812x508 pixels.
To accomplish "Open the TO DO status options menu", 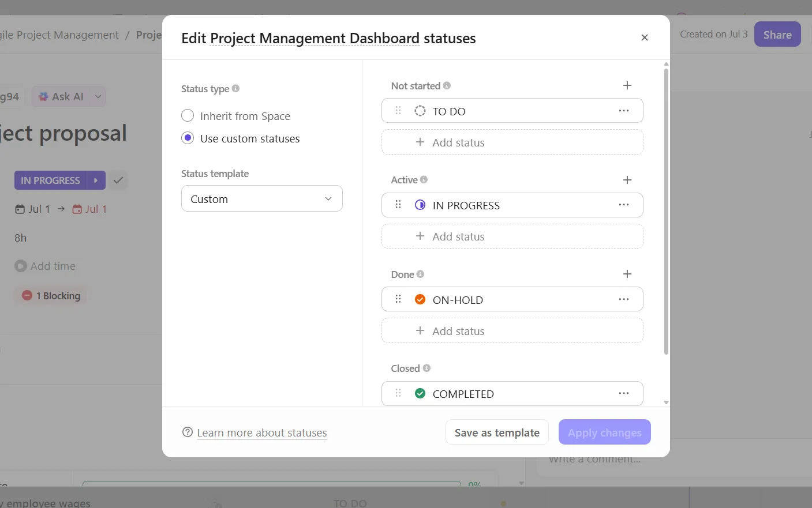I will pos(624,111).
